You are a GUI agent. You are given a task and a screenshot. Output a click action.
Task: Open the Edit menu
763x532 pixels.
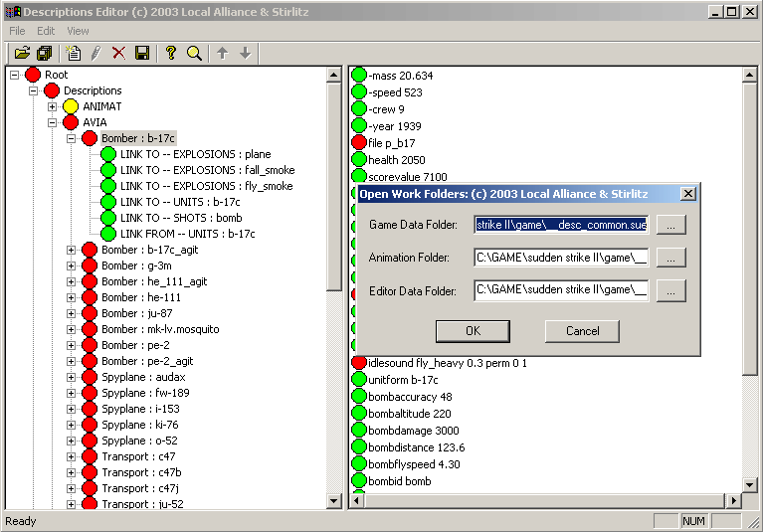pos(46,31)
